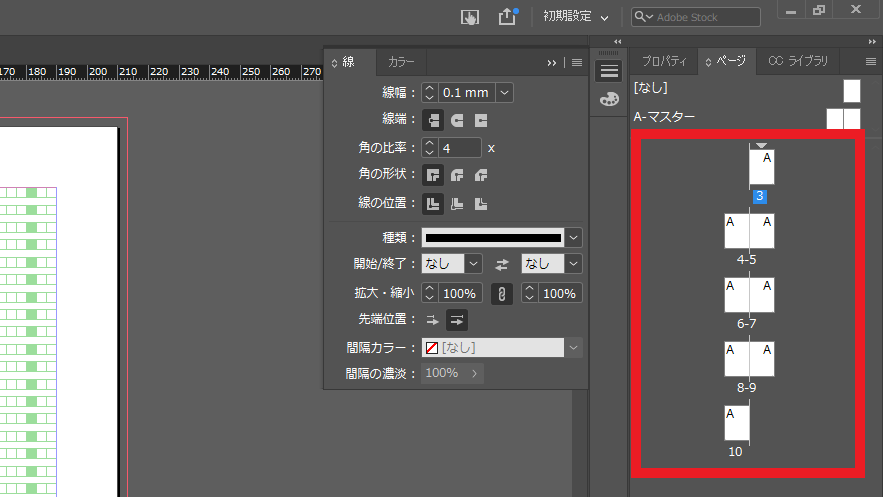
Task: Switch to the プロパティ tab
Action: point(665,61)
